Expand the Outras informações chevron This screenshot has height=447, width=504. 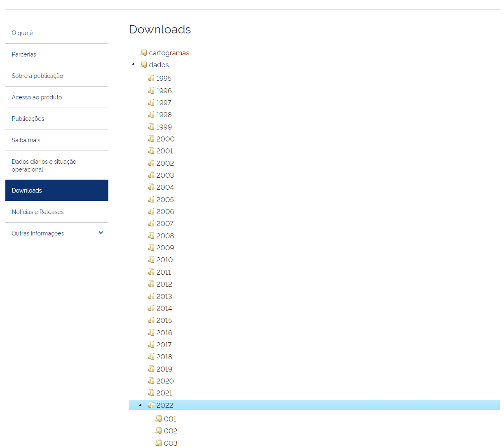pos(101,233)
